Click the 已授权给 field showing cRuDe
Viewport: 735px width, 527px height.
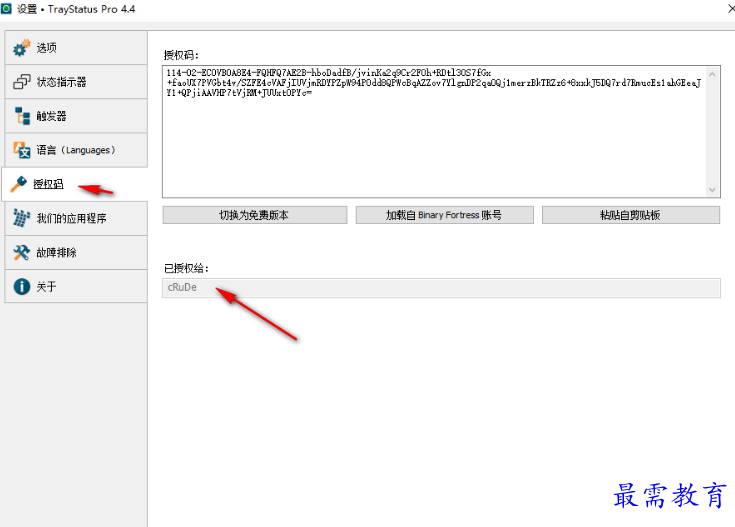click(441, 288)
